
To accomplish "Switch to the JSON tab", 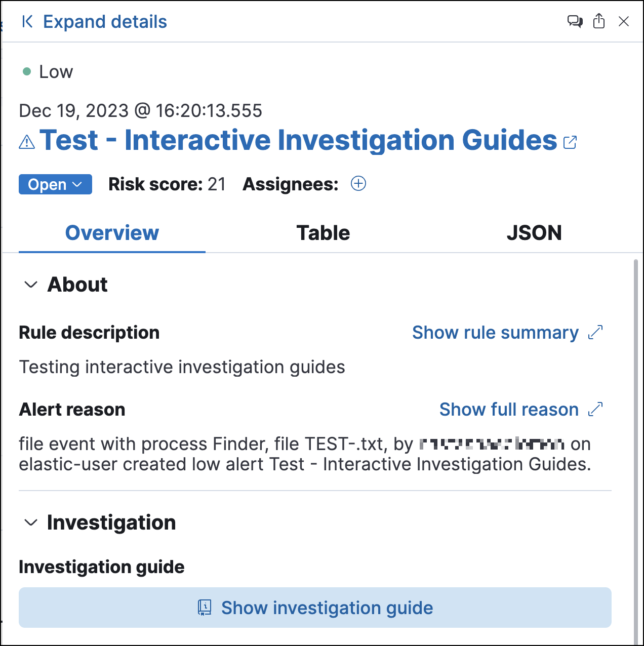I will click(x=534, y=232).
